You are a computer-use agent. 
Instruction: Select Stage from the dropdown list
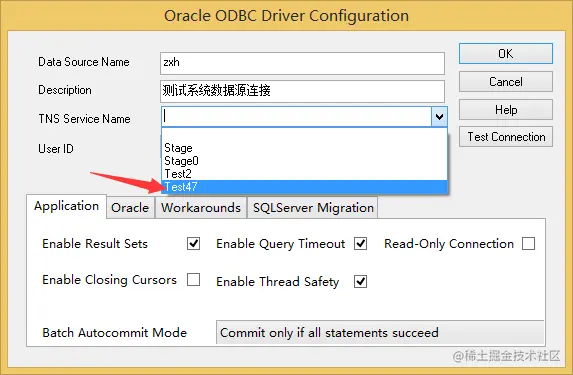(304, 148)
